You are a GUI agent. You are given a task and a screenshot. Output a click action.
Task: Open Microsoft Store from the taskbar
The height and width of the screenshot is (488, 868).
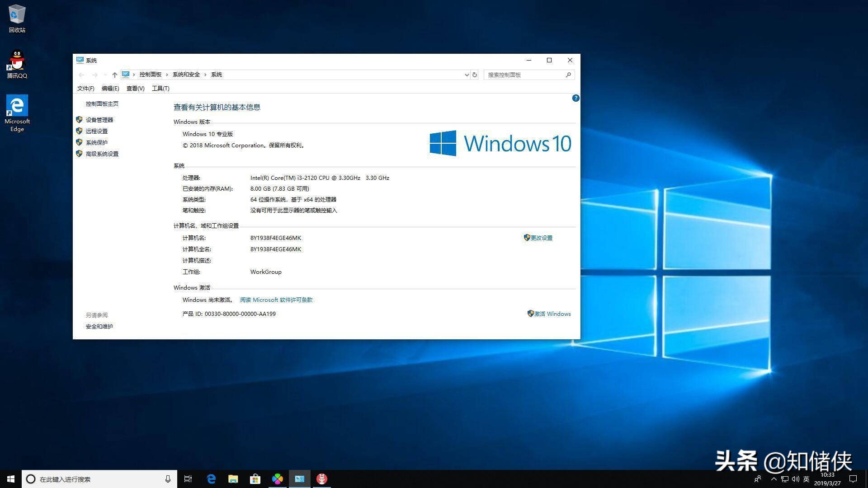click(255, 479)
